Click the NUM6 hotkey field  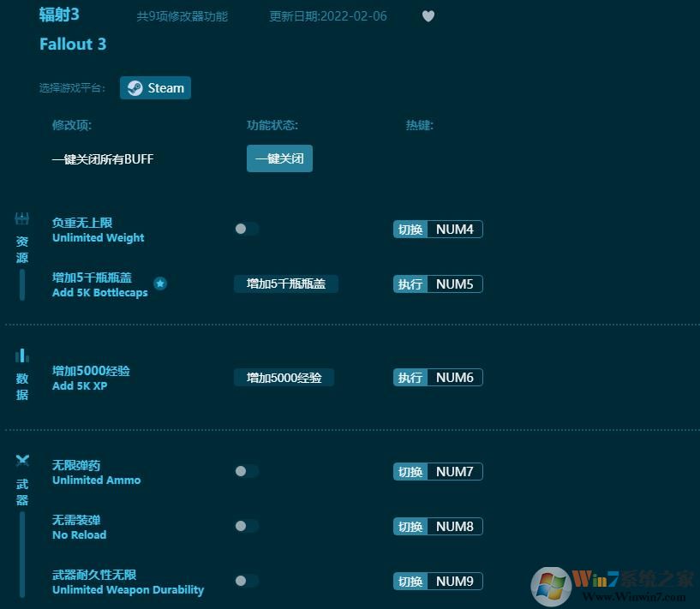coord(455,378)
